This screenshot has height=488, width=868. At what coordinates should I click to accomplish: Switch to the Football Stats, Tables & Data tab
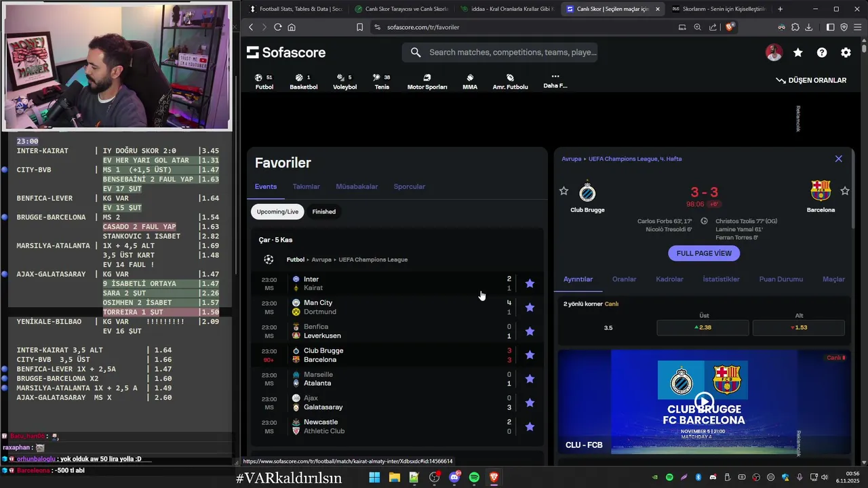click(296, 9)
